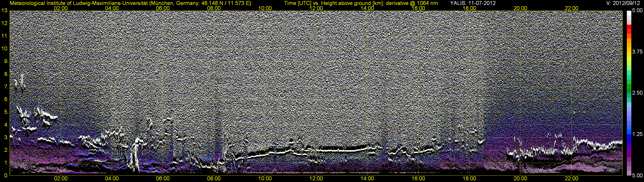Click the 13 km height axis label
Viewport: 644px width, 182px height.
point(5,11)
